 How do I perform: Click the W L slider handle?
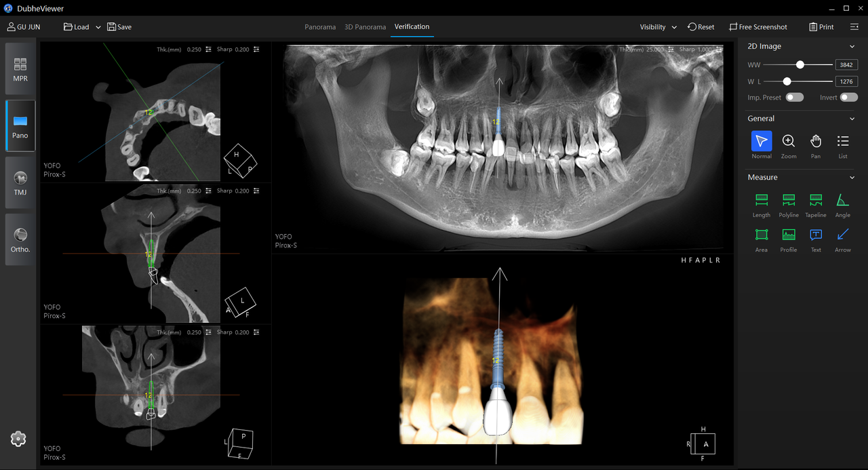[x=787, y=81]
